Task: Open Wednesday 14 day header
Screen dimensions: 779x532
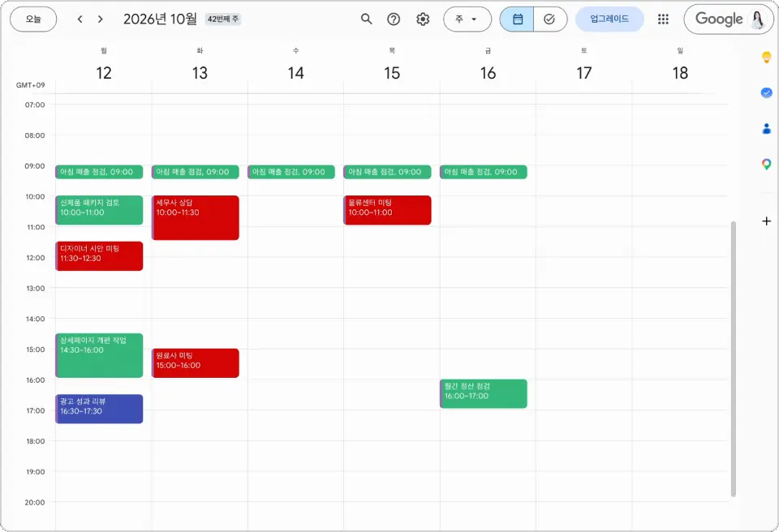Action: coord(295,73)
